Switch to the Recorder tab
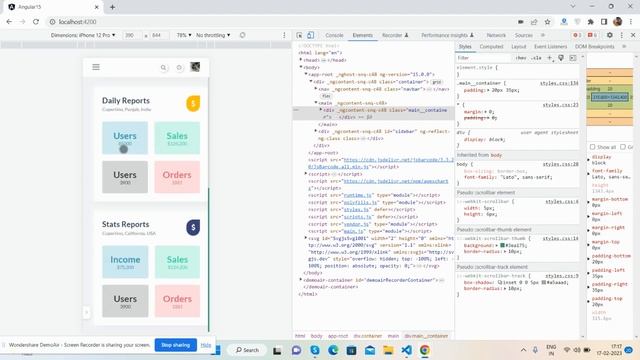This screenshot has width=640, height=360. (395, 36)
